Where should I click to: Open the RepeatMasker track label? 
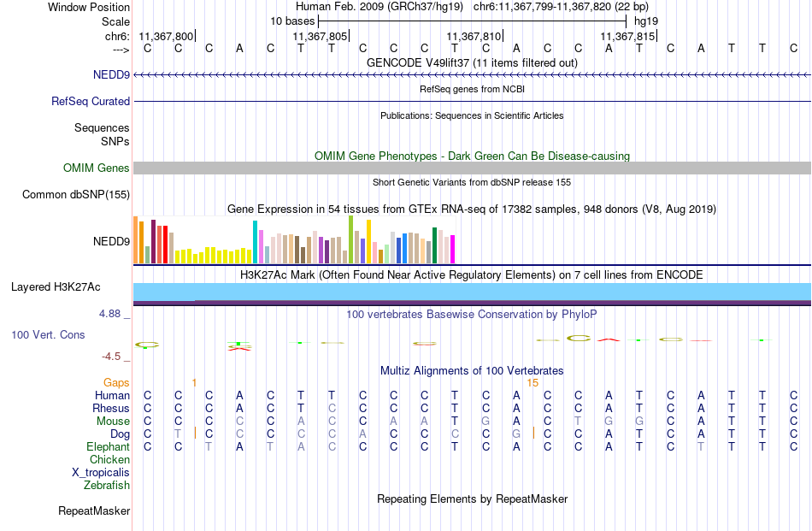coord(94,510)
